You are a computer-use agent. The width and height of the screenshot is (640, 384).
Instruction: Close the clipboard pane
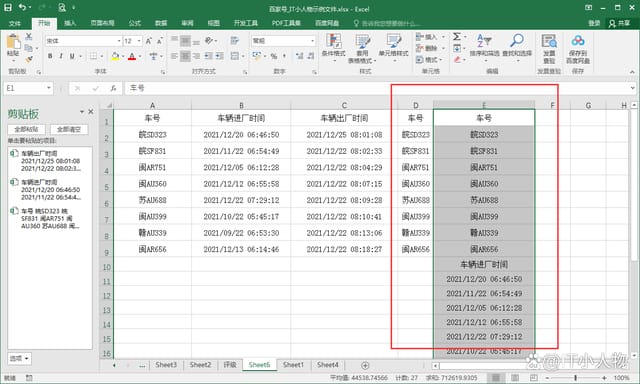coord(91,111)
